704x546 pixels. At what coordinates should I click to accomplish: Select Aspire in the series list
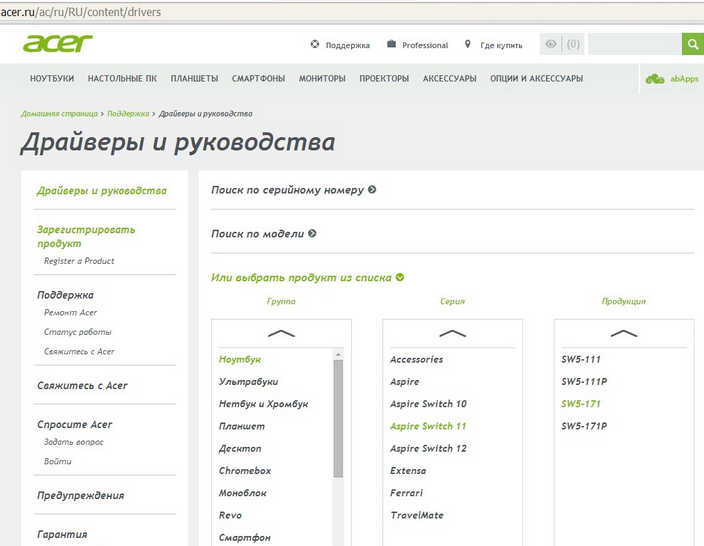(x=405, y=382)
